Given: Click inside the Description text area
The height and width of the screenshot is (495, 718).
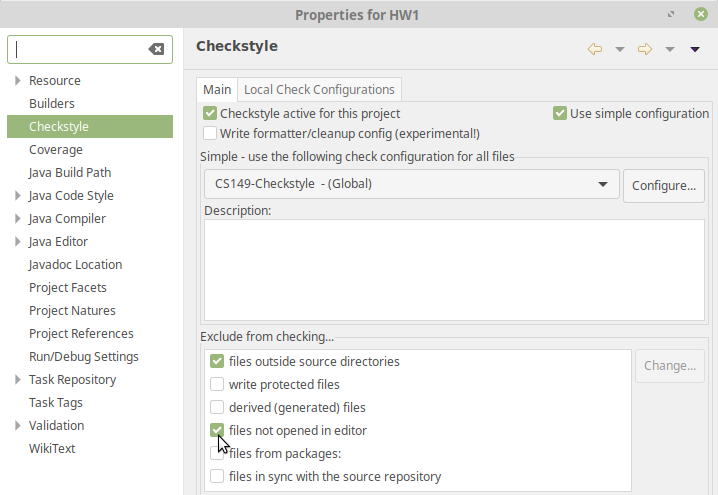Looking at the screenshot, I should tap(454, 270).
